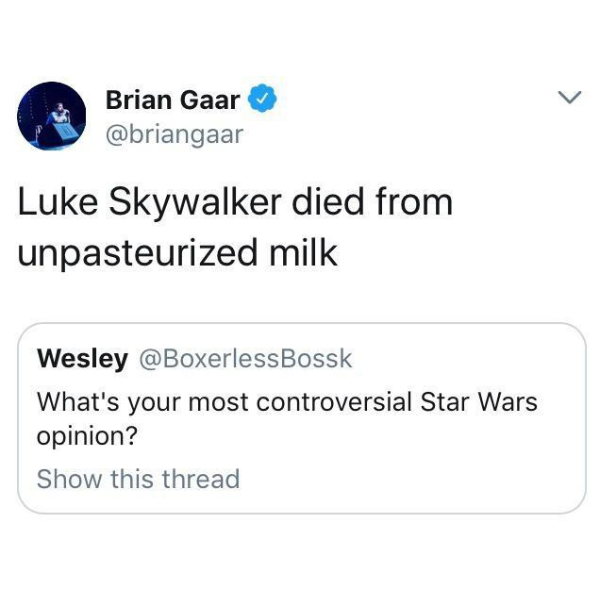The image size is (600, 600).
Task: Open Wesley's name in quoted tweet
Action: 82,359
